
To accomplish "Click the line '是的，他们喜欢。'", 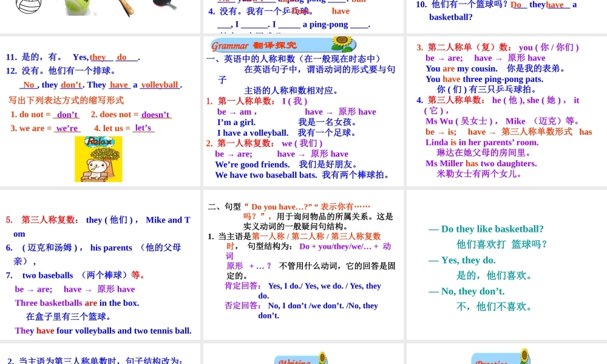I will coord(495,275).
